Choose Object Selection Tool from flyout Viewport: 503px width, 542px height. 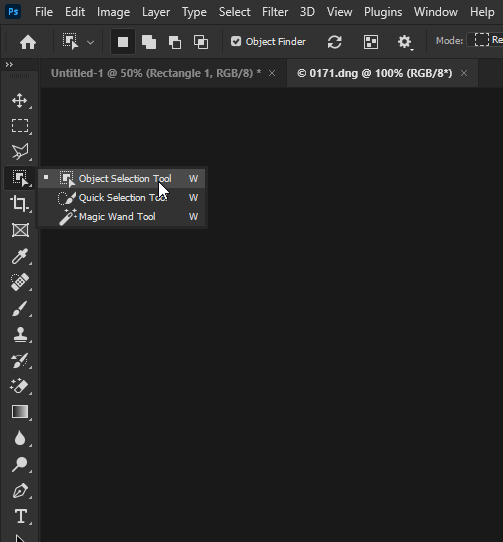(121, 179)
